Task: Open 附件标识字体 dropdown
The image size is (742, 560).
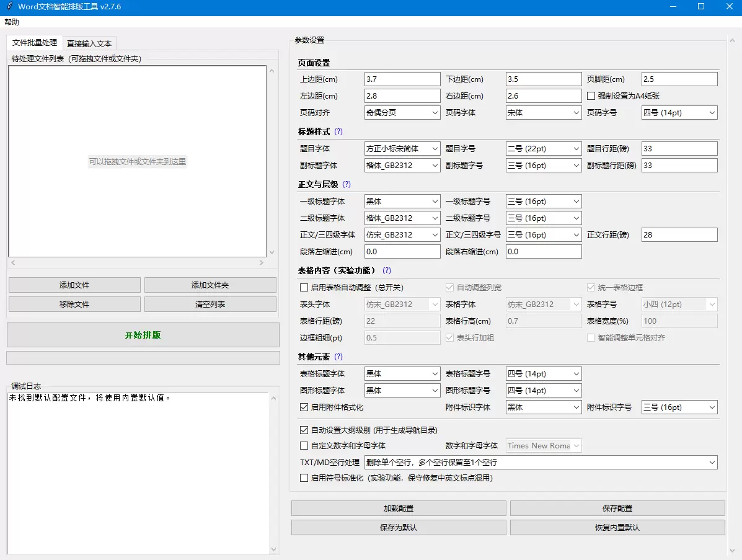Action: pos(544,407)
